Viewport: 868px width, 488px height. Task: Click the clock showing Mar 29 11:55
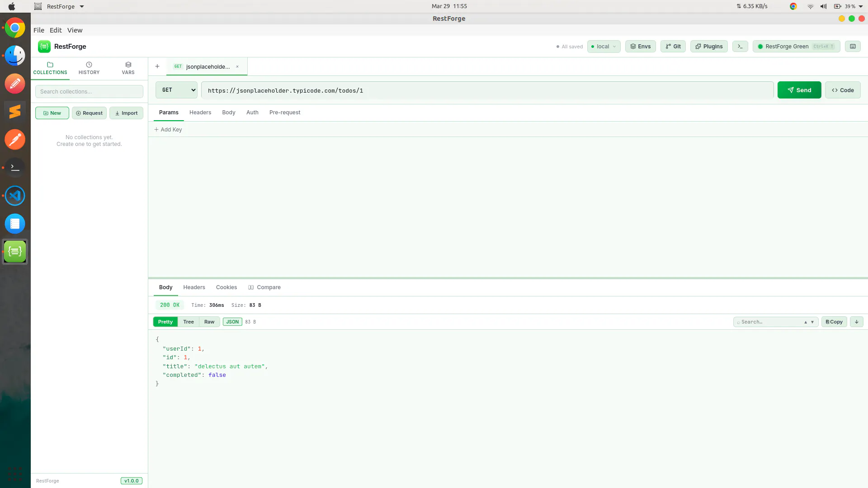pos(449,6)
